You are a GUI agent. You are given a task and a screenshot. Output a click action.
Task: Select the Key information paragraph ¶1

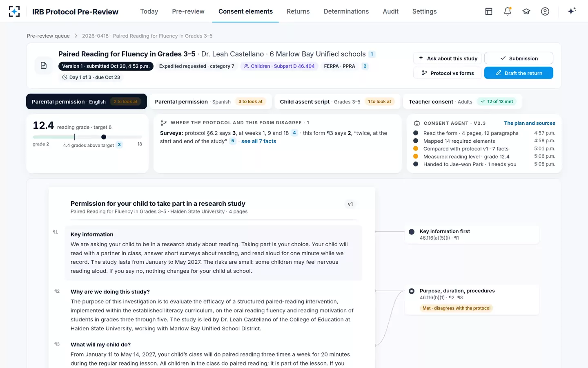coord(214,253)
